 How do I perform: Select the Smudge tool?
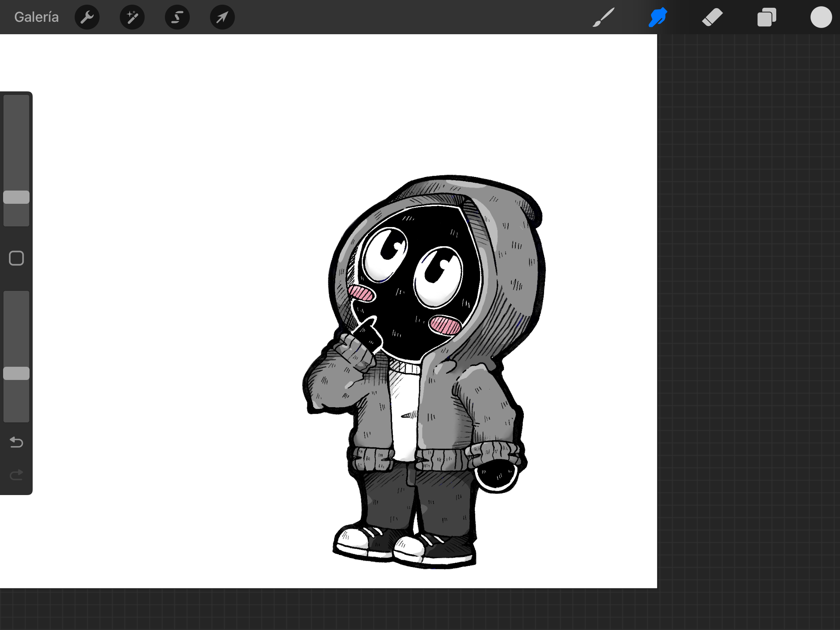tap(658, 17)
